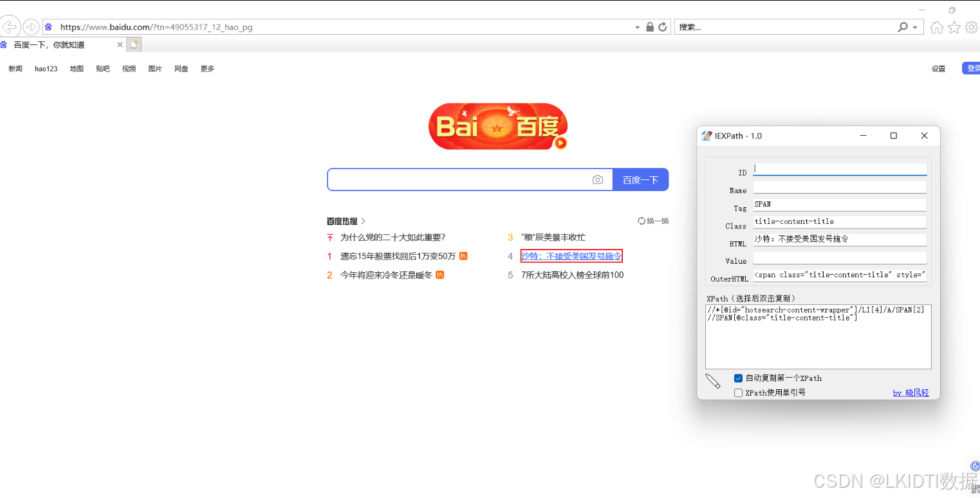Click the browser back arrow button
Viewport: 980px width, 498px height.
tap(10, 27)
